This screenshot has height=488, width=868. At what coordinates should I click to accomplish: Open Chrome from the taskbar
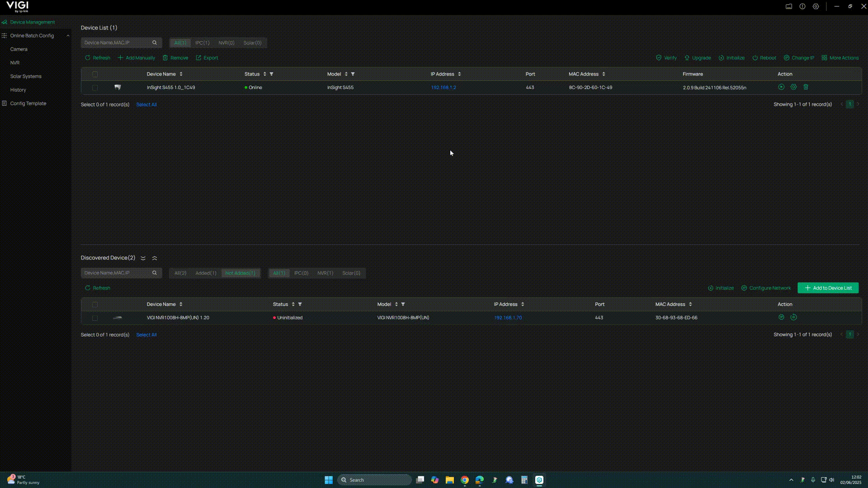pos(465,480)
